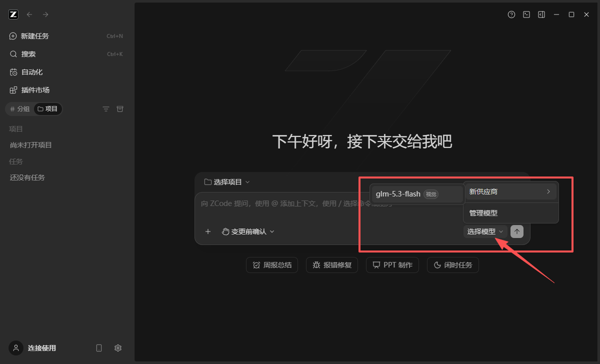Minimize the ZCode window
This screenshot has height=364, width=600.
coord(556,14)
